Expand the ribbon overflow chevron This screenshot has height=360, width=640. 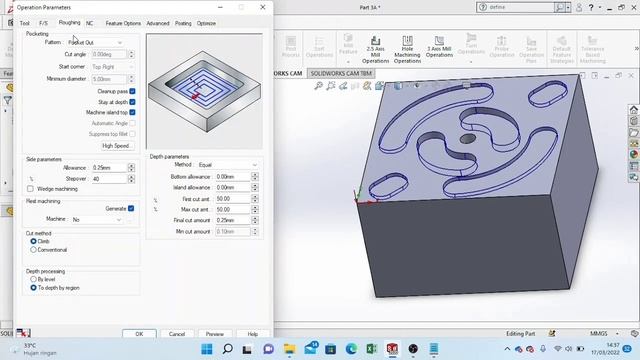click(637, 49)
